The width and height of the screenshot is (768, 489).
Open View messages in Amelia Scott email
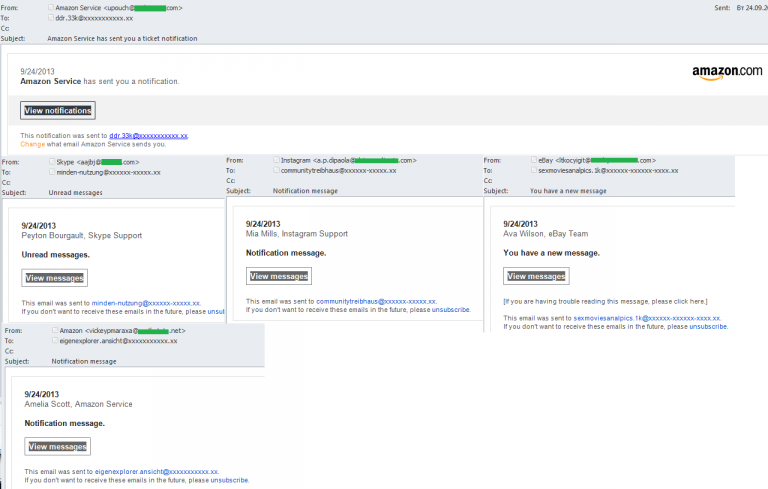(x=57, y=446)
